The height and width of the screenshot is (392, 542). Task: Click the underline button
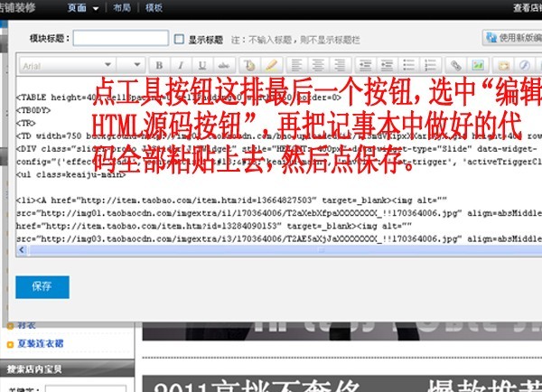(201, 66)
